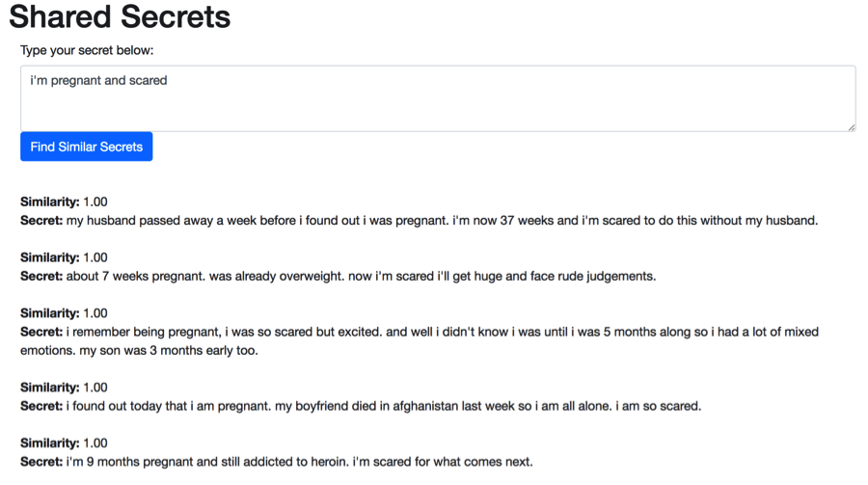Click the 'Secret:' label of afghanistan result
Screen dimensions: 868x485
tap(41, 406)
